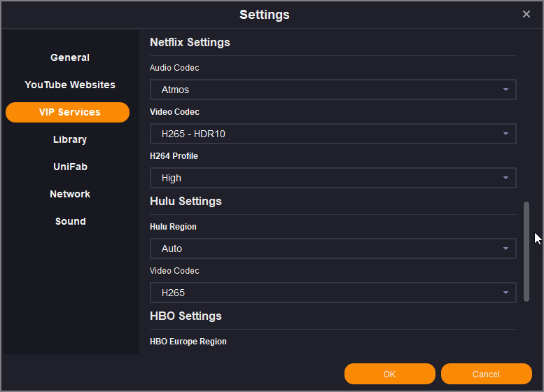Click the Netflix Settings heading
544x392 pixels.
190,42
